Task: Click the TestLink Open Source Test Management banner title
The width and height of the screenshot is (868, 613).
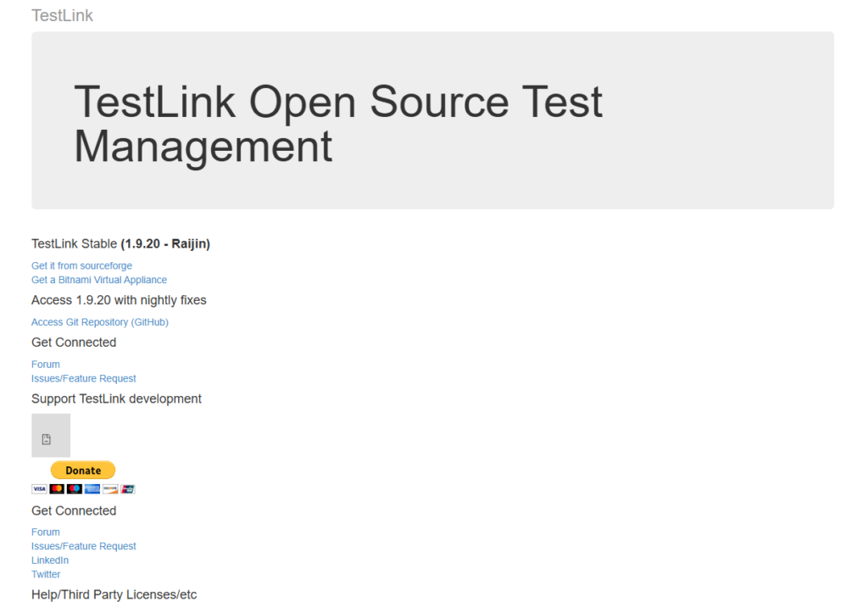Action: pos(337,124)
